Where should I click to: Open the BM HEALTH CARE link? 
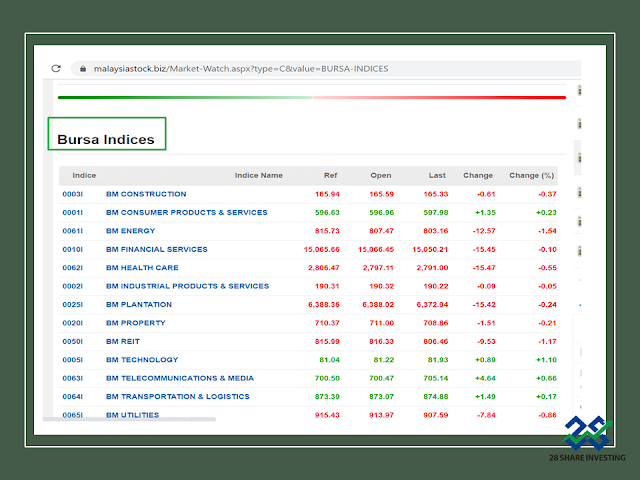[142, 268]
